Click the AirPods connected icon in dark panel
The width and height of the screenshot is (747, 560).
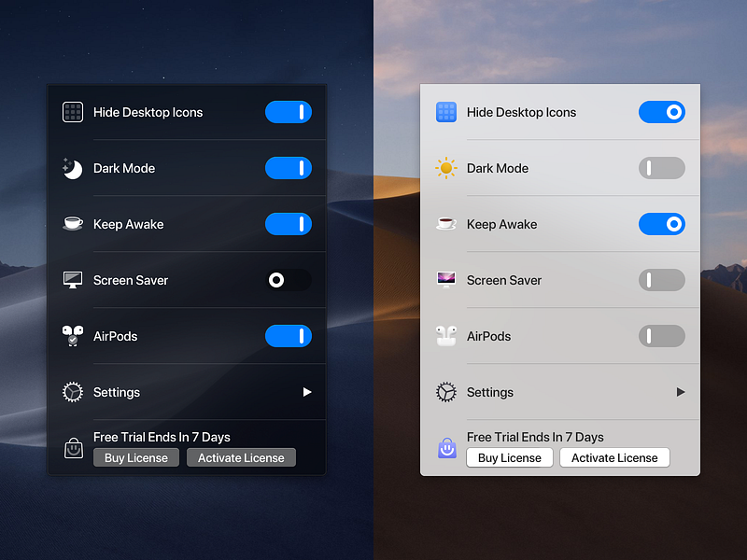click(x=73, y=336)
